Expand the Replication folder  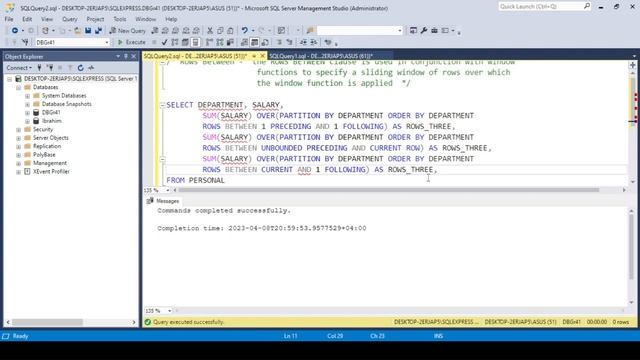click(x=18, y=146)
